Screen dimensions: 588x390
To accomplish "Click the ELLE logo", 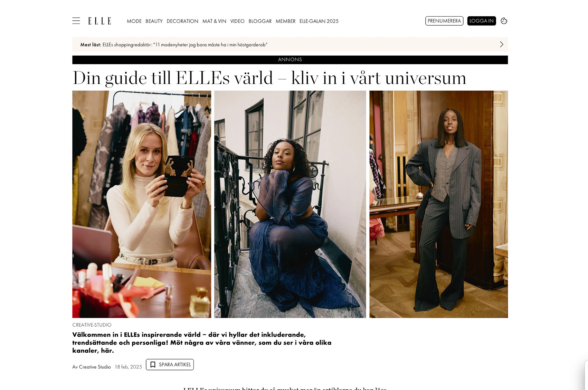I will [99, 21].
